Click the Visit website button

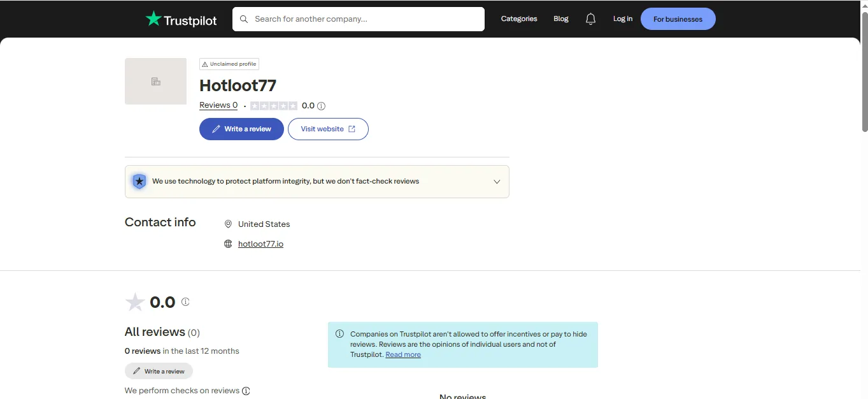(328, 129)
